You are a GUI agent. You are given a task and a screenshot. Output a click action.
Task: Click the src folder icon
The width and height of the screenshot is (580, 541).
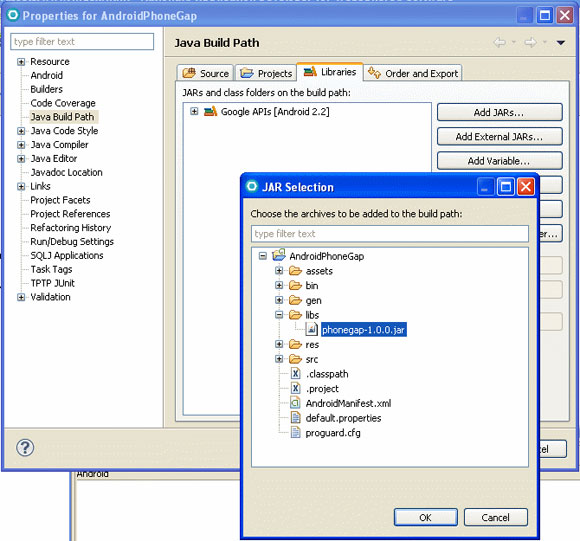[295, 359]
